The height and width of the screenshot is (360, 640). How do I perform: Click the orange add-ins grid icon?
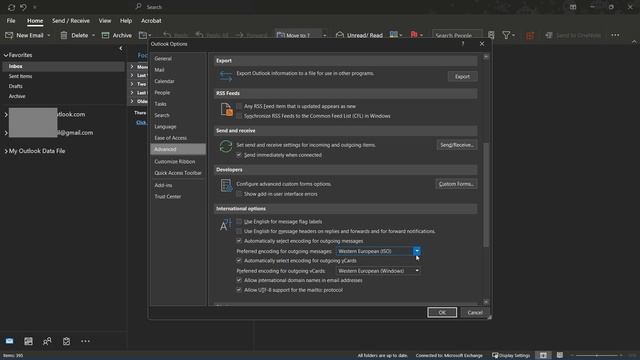click(x=530, y=36)
